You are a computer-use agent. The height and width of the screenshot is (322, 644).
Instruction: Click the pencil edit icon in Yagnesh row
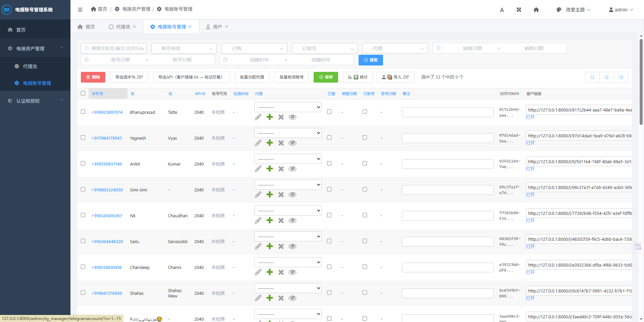258,143
